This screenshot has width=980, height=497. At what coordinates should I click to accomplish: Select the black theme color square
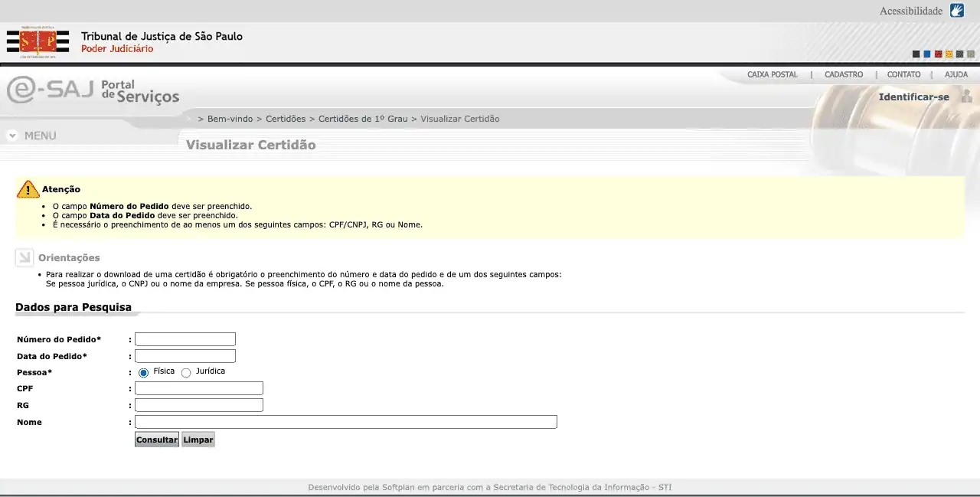[x=916, y=54]
